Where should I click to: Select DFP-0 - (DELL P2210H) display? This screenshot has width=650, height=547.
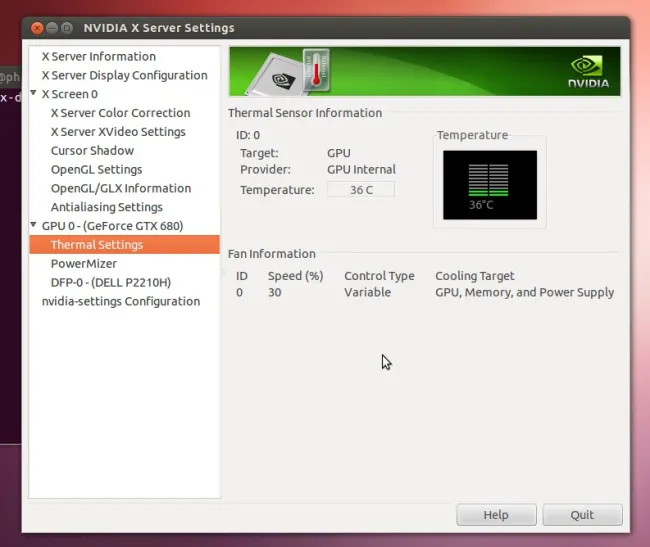pos(111,283)
